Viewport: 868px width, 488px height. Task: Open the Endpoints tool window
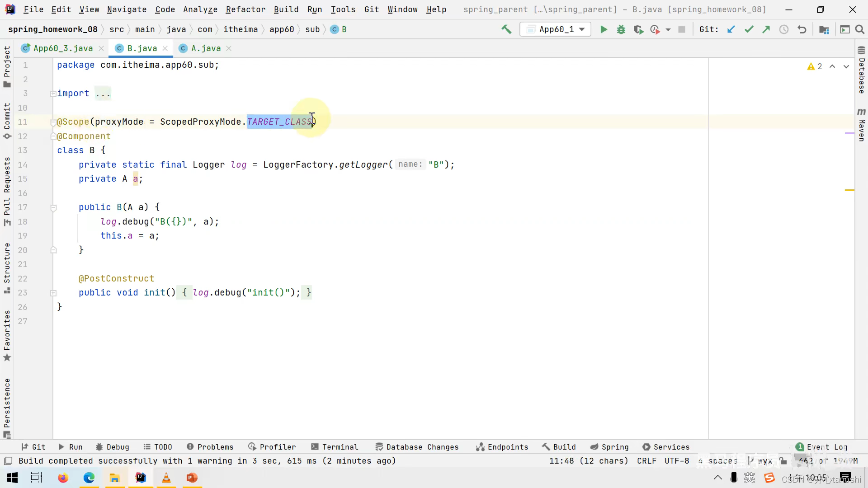click(x=502, y=447)
